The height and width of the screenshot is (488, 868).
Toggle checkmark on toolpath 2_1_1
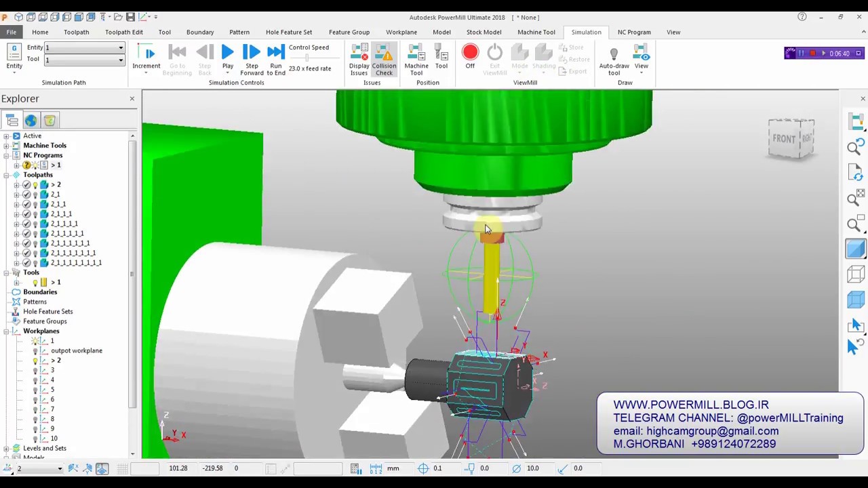[x=26, y=205]
